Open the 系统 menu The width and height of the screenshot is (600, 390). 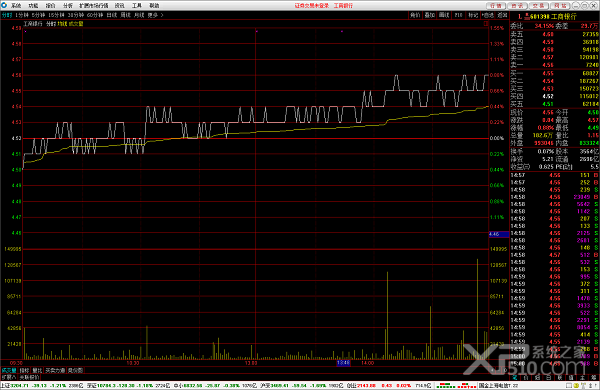[x=16, y=5]
